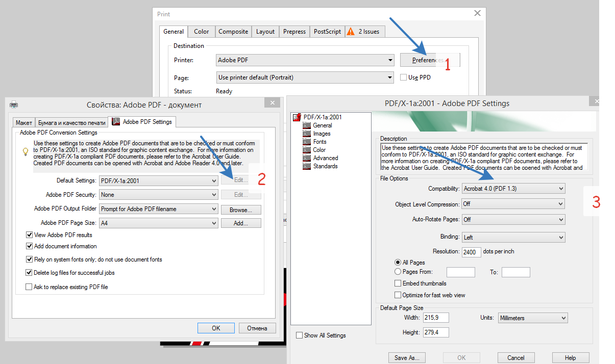Click Edit button next to Default Settings
Screen dimensions: 615x364
pyautogui.click(x=241, y=180)
